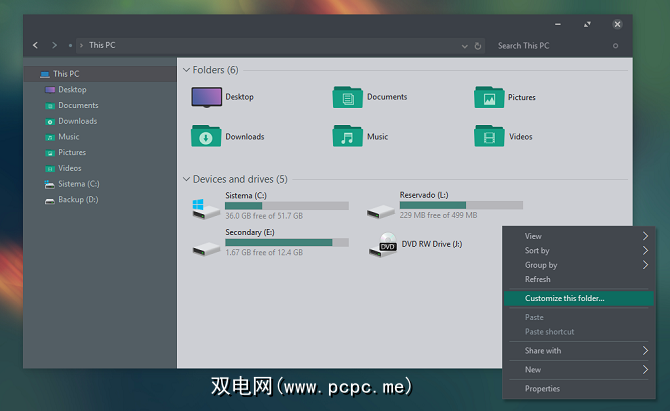670x411 pixels.
Task: Click the Search This PC field
Action: click(550, 45)
